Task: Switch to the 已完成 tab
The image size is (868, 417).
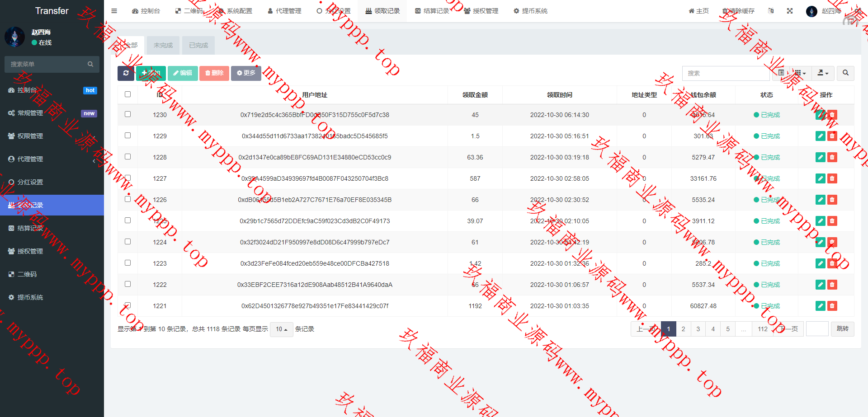Action: tap(198, 46)
